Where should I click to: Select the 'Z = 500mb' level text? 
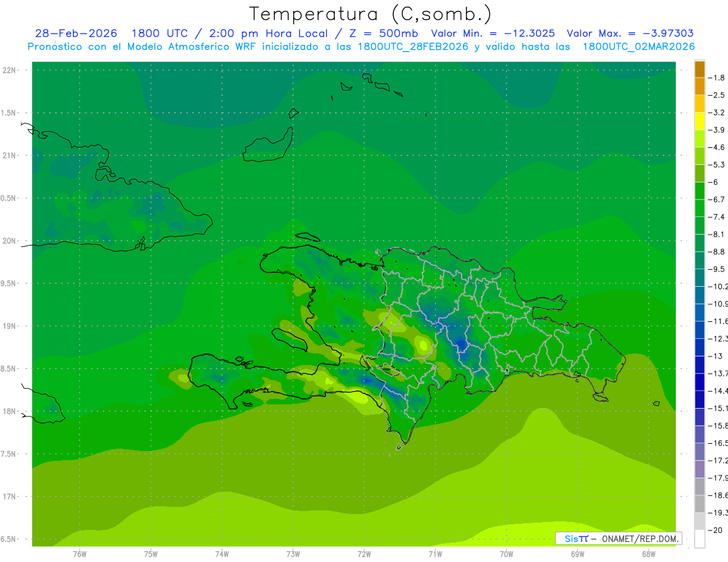tap(384, 33)
